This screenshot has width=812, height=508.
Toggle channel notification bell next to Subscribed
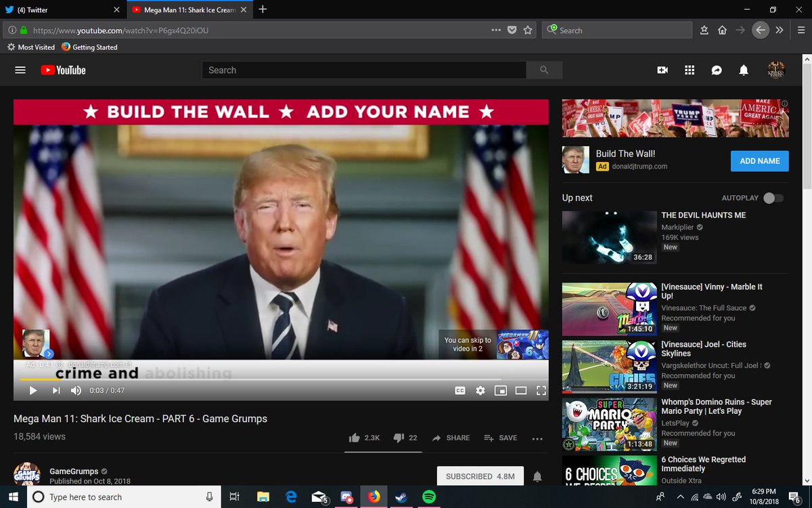(537, 477)
